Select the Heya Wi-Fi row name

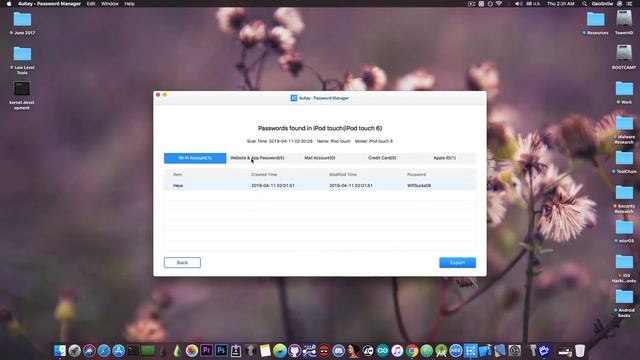click(x=178, y=185)
